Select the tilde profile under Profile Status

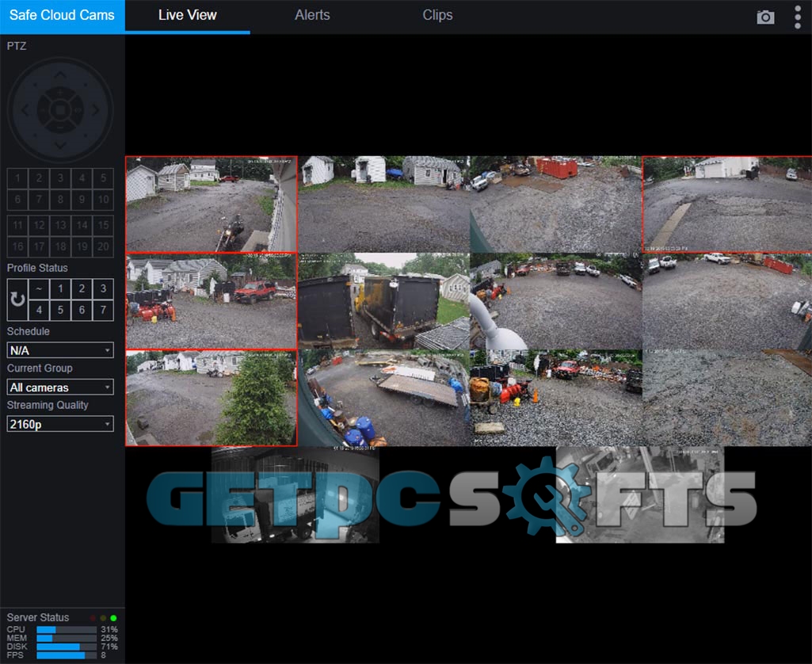pyautogui.click(x=39, y=288)
